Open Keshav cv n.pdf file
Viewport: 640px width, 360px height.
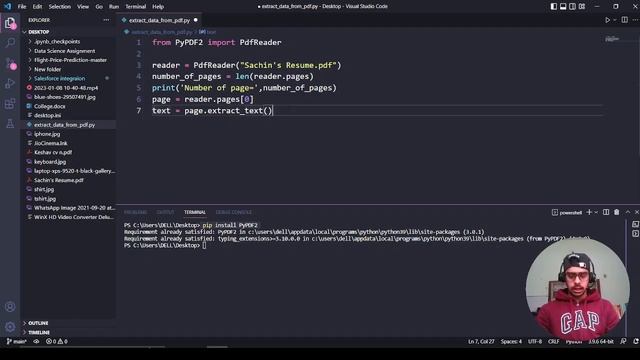(53, 152)
